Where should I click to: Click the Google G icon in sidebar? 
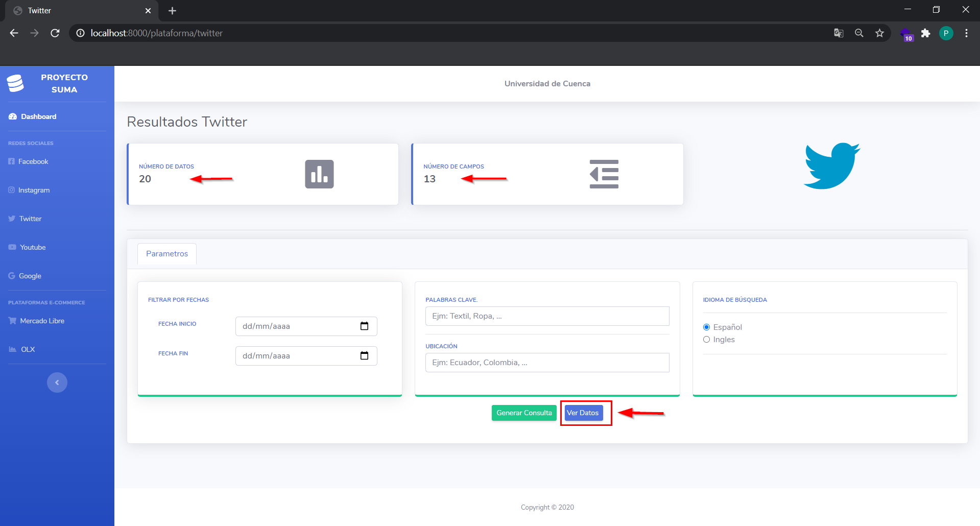(12, 276)
